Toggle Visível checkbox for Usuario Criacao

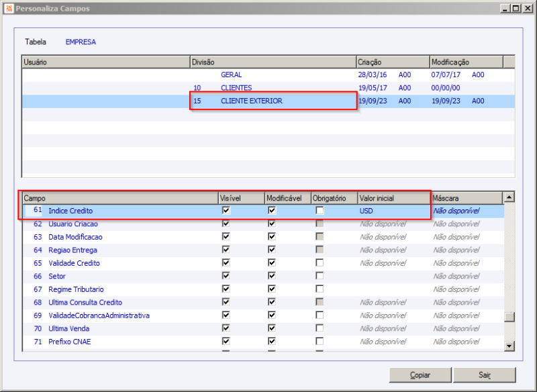coord(226,224)
